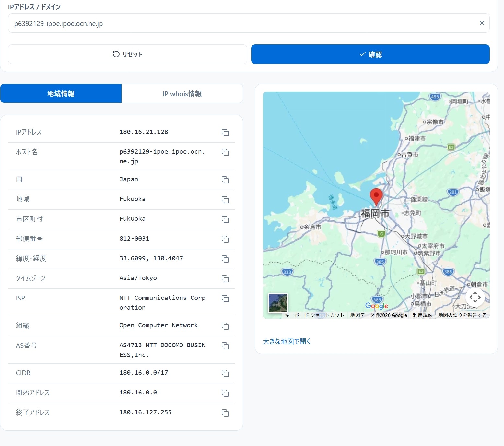The image size is (504, 446).
Task: Copy the Asia/Tokyo timezone value
Action: pos(225,279)
